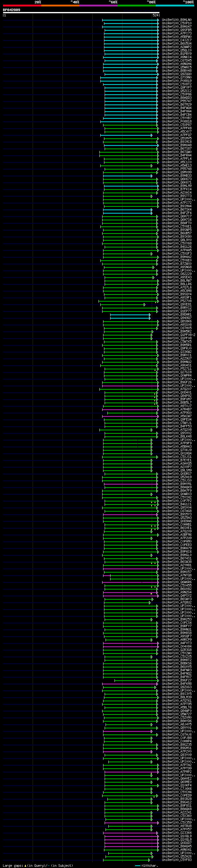The width and height of the screenshot is (197, 868).
Task: Click the red ~20% identity legend segment
Action: point(22,6)
